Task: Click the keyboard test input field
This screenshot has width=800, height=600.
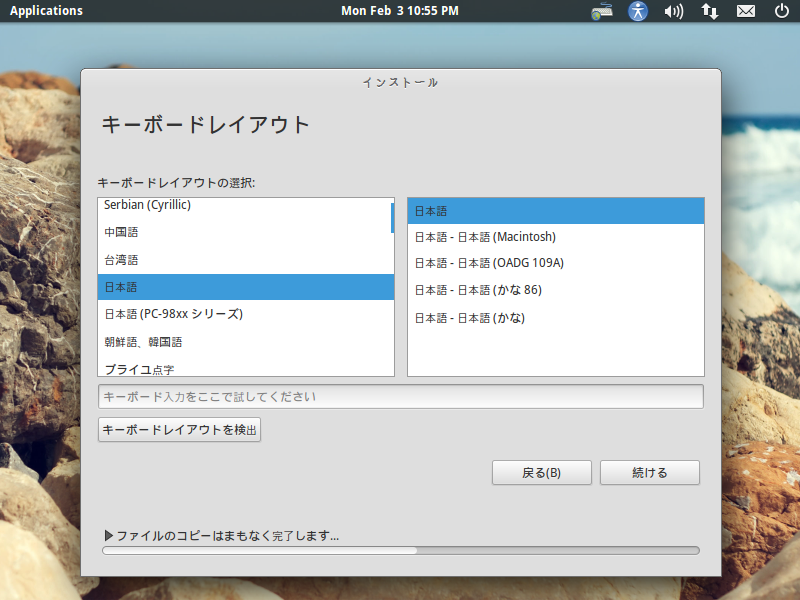Action: pyautogui.click(x=401, y=396)
